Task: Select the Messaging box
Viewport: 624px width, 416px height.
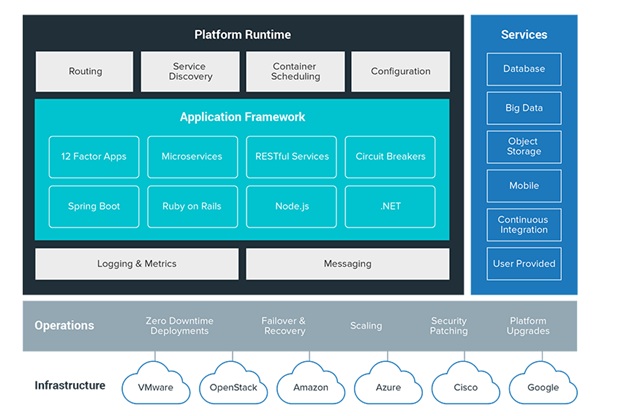Action: pos(348,264)
